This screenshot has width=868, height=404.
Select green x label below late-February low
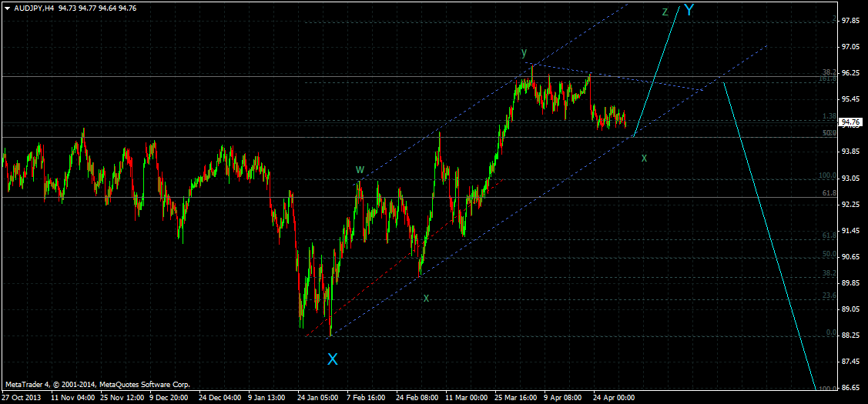pos(426,298)
